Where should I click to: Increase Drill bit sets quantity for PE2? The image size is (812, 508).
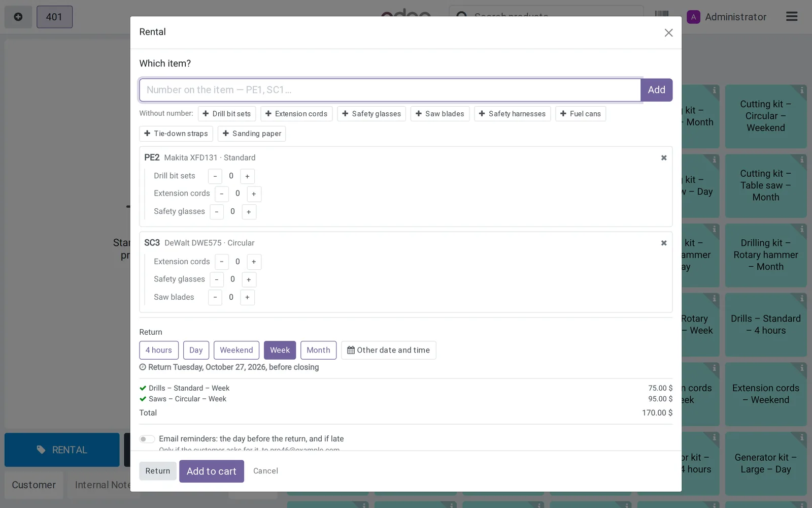coord(247,176)
